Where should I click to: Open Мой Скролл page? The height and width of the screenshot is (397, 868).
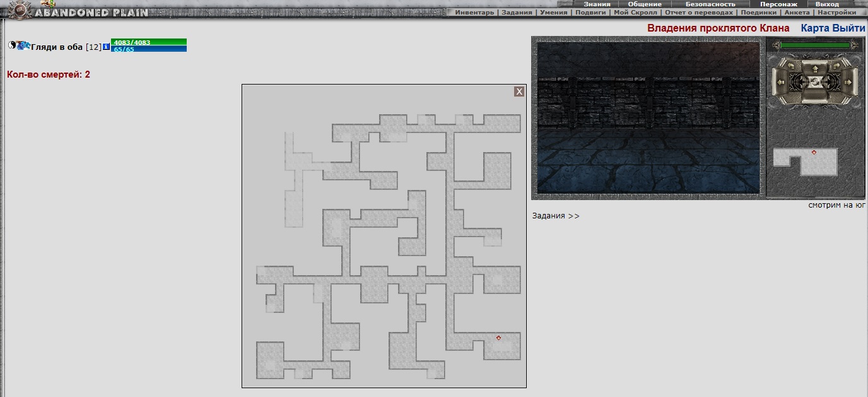pyautogui.click(x=635, y=12)
